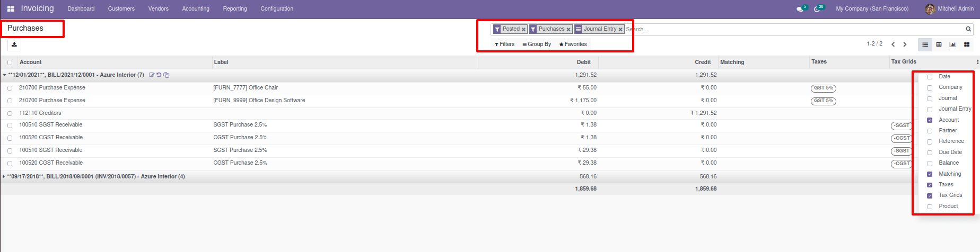Uncheck the Matching column option
This screenshot has width=980, height=252.
pos(930,174)
